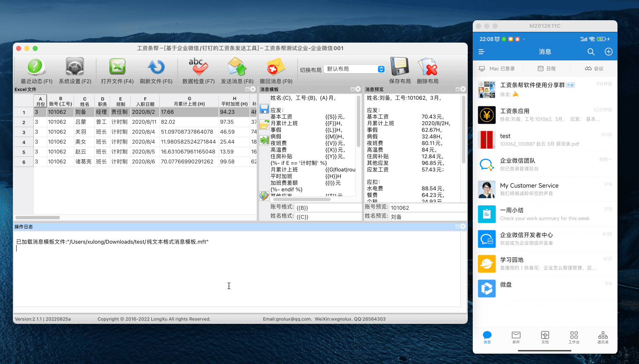This screenshot has width=639, height=364.
Task: Select column header B 账号 (工号)
Action: [60, 101]
